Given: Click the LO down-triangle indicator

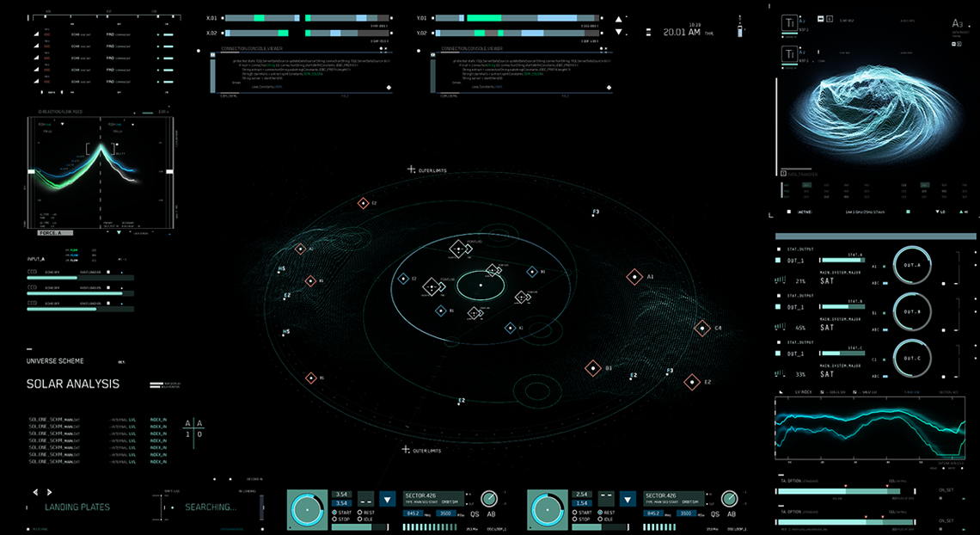Looking at the screenshot, I should pos(937,212).
